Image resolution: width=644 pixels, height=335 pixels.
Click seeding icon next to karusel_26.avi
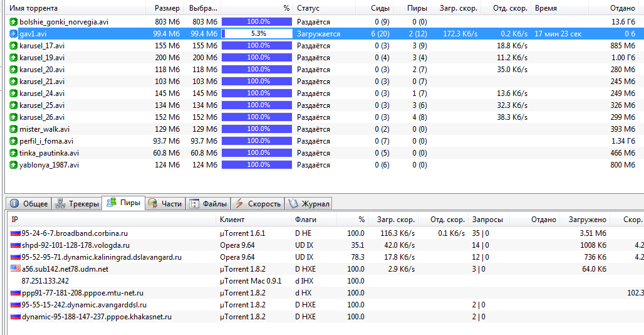coord(14,117)
